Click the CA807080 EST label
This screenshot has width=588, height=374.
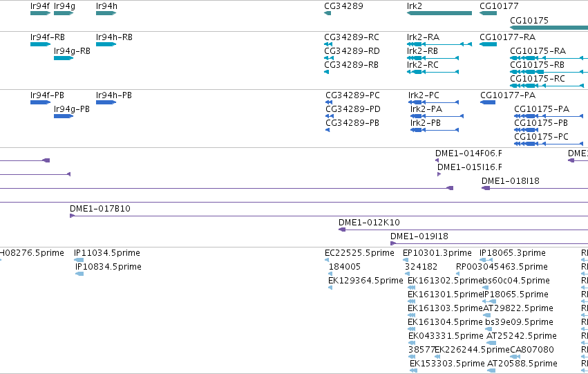532,350
